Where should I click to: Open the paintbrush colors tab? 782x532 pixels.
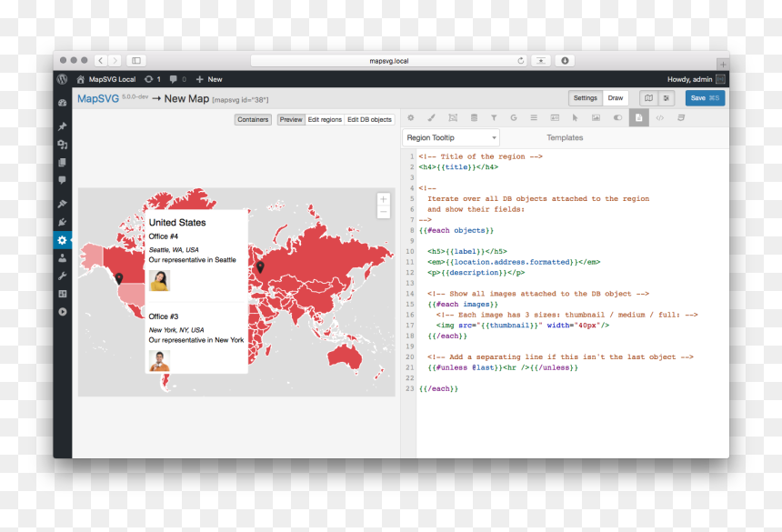point(431,118)
